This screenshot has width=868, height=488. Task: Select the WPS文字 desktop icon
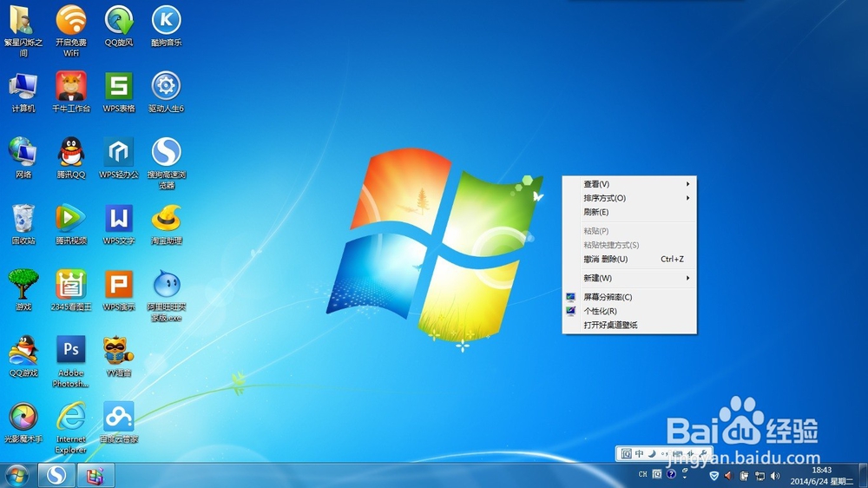119,218
